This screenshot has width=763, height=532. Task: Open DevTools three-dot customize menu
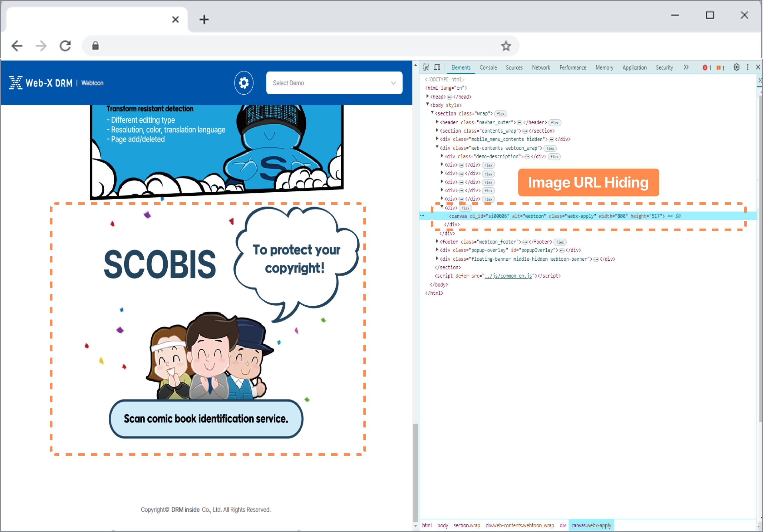pos(747,67)
